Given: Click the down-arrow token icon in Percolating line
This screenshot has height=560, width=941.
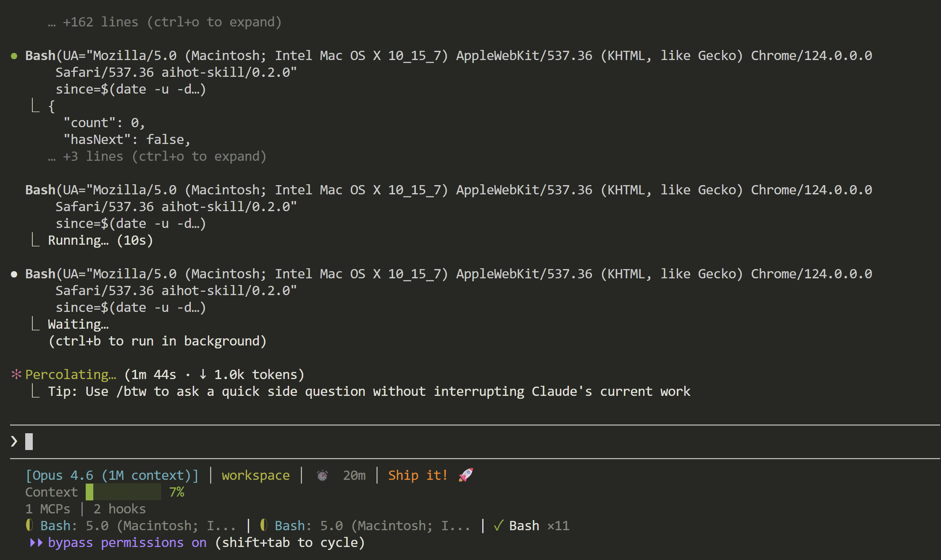Looking at the screenshot, I should (203, 374).
